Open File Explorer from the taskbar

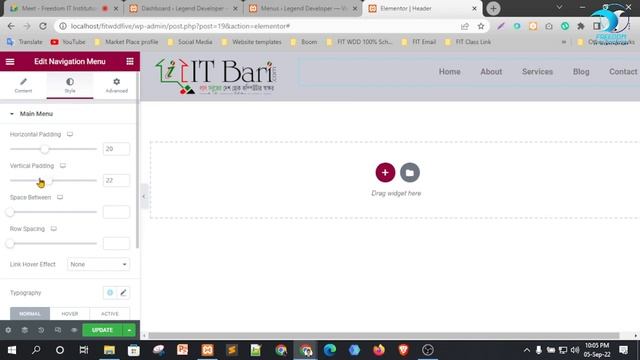(x=109, y=350)
